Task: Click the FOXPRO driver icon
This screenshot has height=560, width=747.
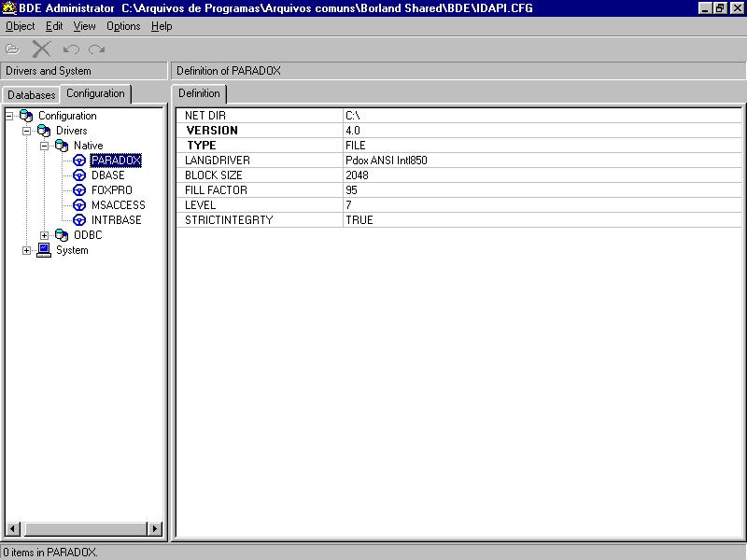Action: click(x=79, y=190)
